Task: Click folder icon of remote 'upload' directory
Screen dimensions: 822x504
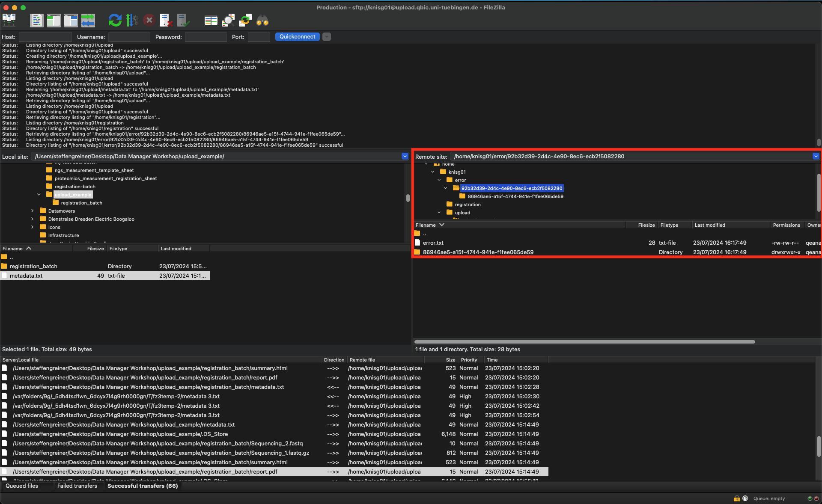Action: (449, 212)
